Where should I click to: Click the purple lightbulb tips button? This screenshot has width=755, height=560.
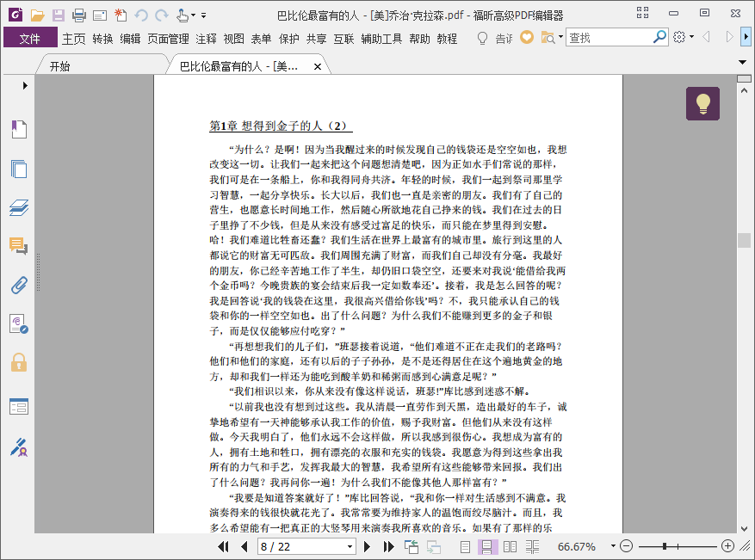(703, 103)
